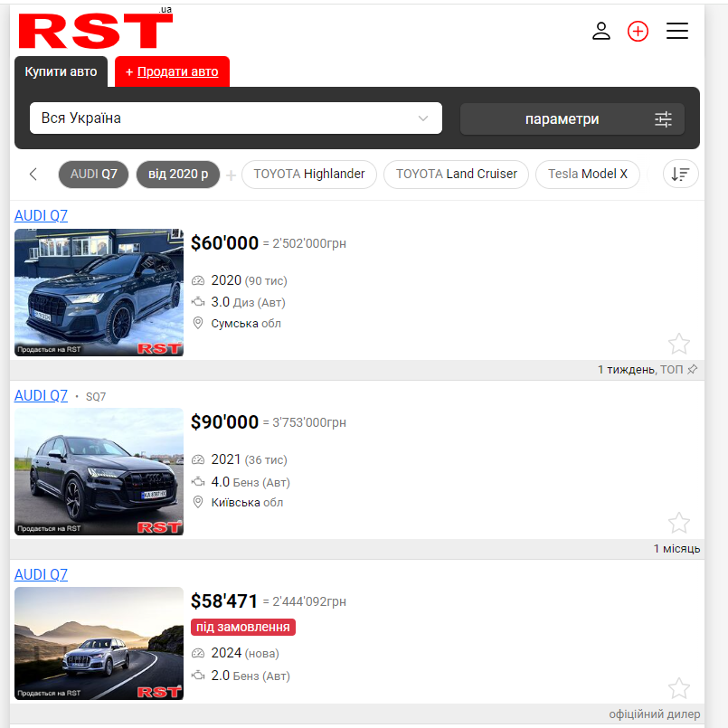The height and width of the screenshot is (728, 728).
Task: Click the red під замовлення badge
Action: coord(242,627)
